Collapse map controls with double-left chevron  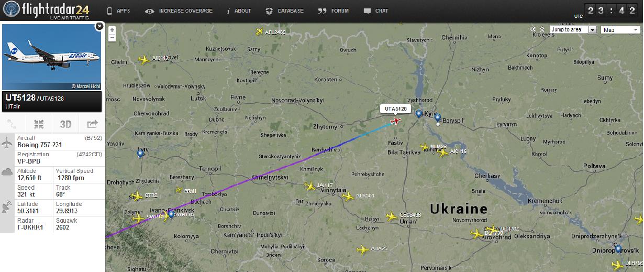[533, 30]
